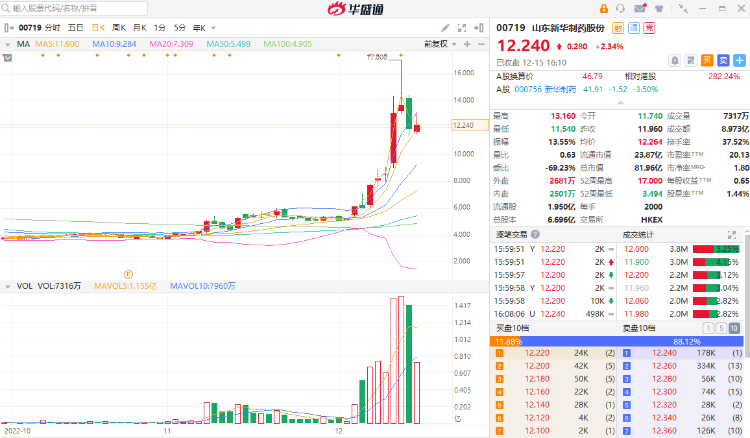Select ask level 1 price 12.240
This screenshot has height=438, width=750.
coord(664,353)
